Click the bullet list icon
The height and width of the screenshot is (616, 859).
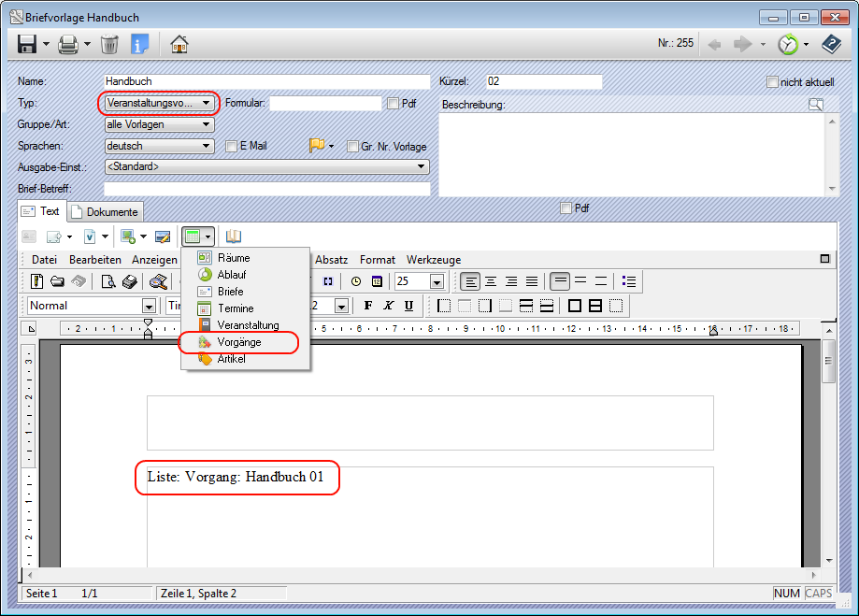629,281
